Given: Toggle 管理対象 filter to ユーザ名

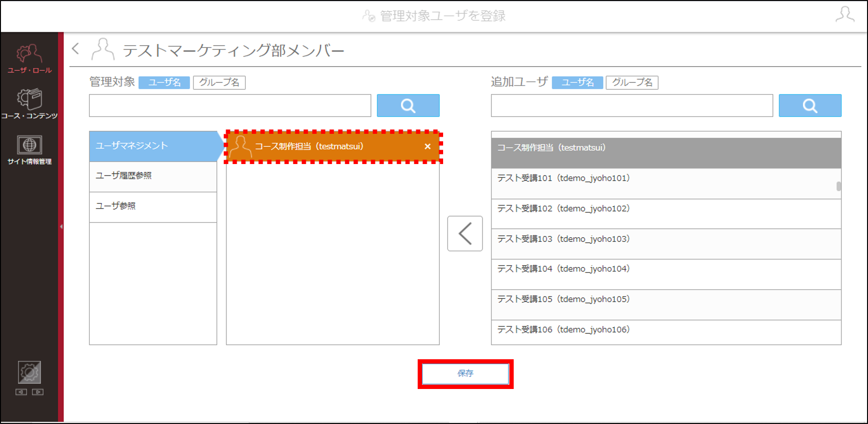Looking at the screenshot, I should point(164,82).
